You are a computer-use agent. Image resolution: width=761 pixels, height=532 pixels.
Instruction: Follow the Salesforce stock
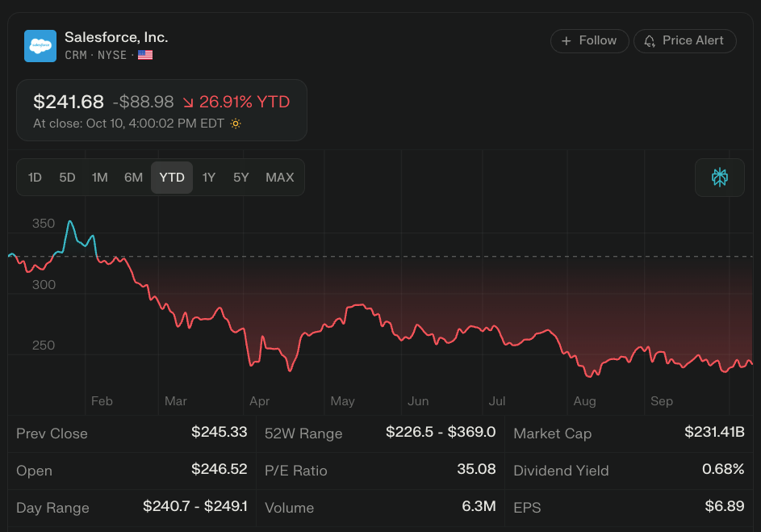point(589,41)
